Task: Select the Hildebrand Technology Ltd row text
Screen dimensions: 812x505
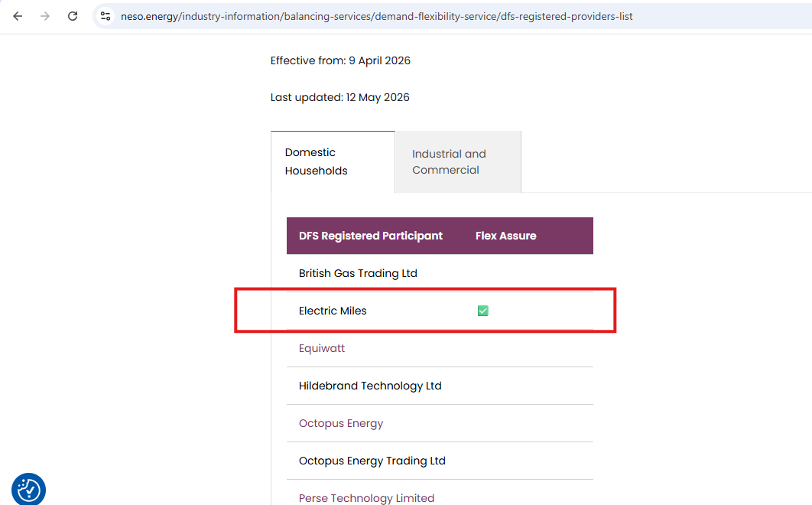Action: coord(370,386)
